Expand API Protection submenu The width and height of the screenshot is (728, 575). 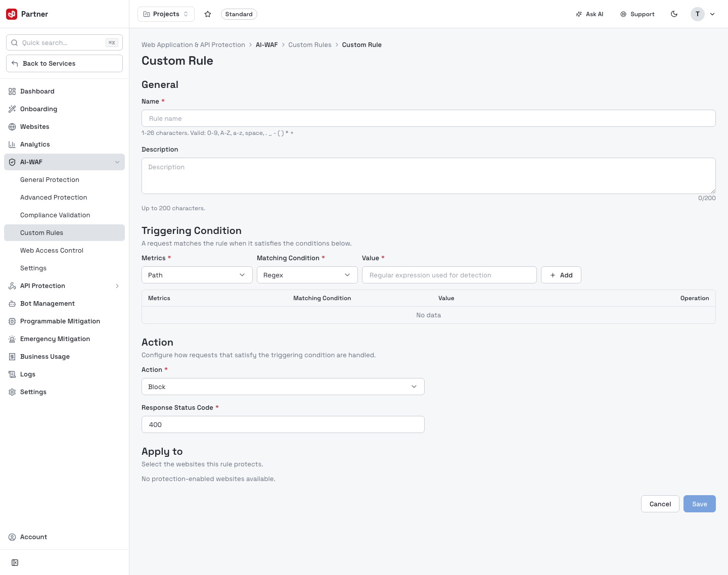pyautogui.click(x=64, y=286)
